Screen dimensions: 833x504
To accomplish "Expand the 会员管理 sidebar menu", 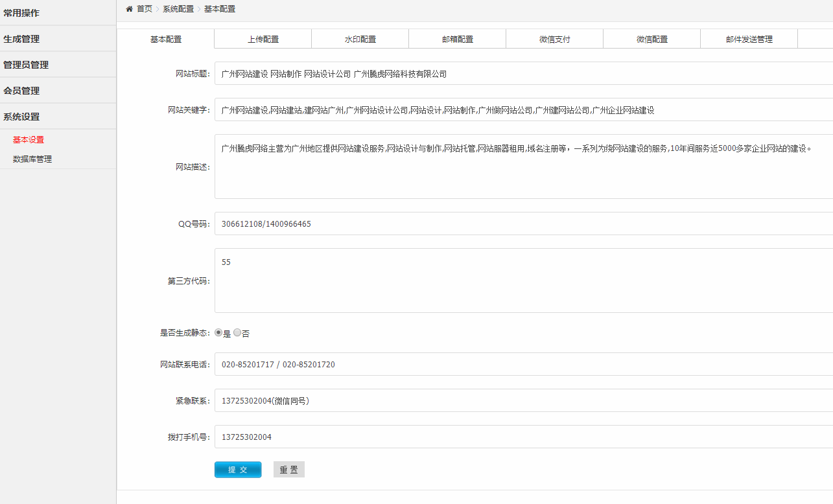I will tap(23, 90).
